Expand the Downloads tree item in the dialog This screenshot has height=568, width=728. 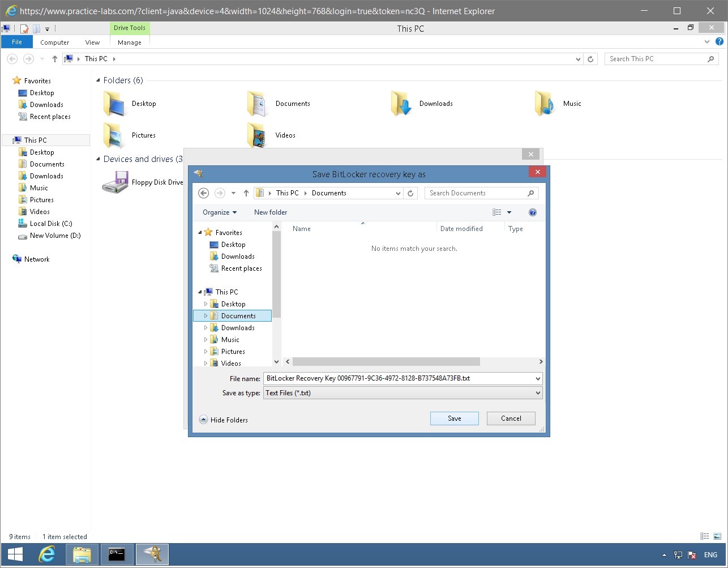[206, 327]
